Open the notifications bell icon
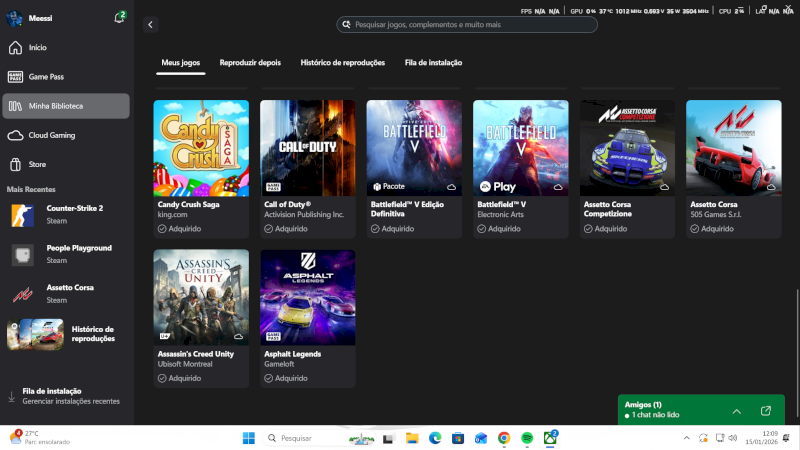Screen dimensions: 800x450 120,18
